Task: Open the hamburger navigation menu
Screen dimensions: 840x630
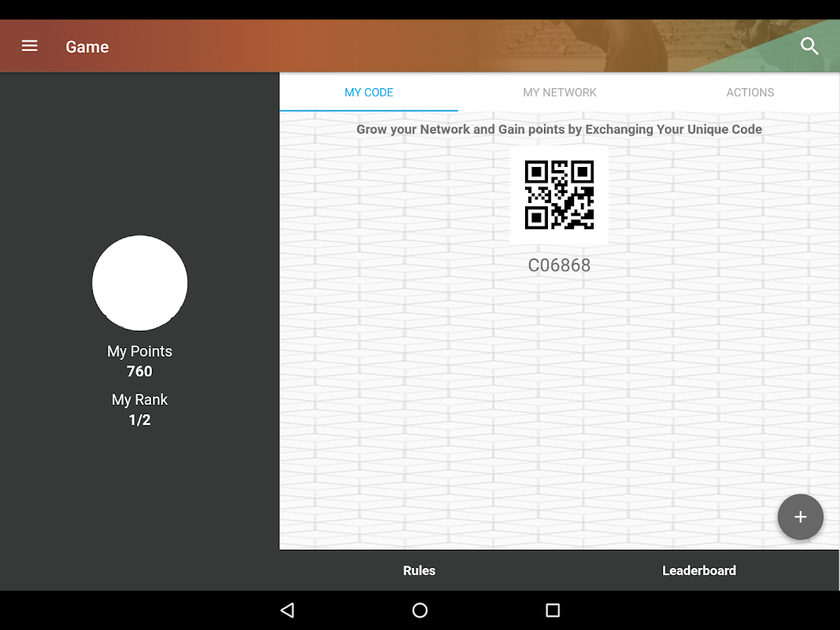Action: [x=29, y=46]
